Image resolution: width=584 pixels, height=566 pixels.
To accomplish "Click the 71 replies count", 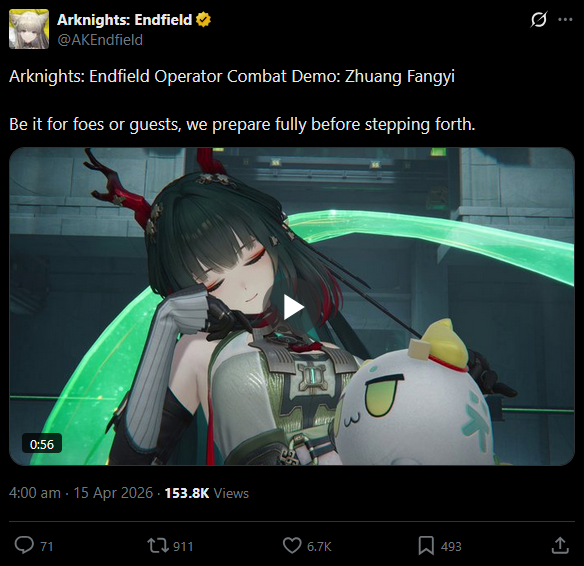I will point(47,547).
